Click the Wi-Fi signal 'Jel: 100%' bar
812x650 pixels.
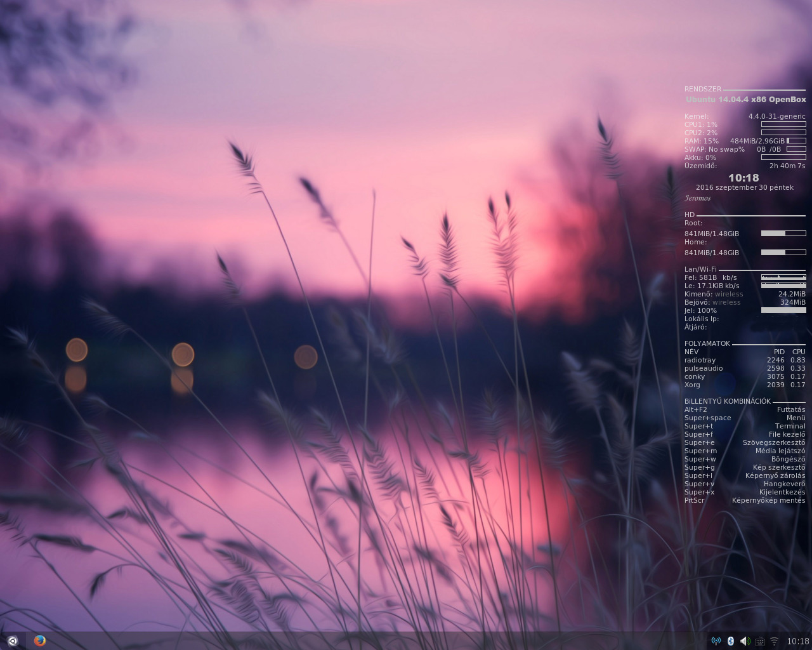pos(783,310)
